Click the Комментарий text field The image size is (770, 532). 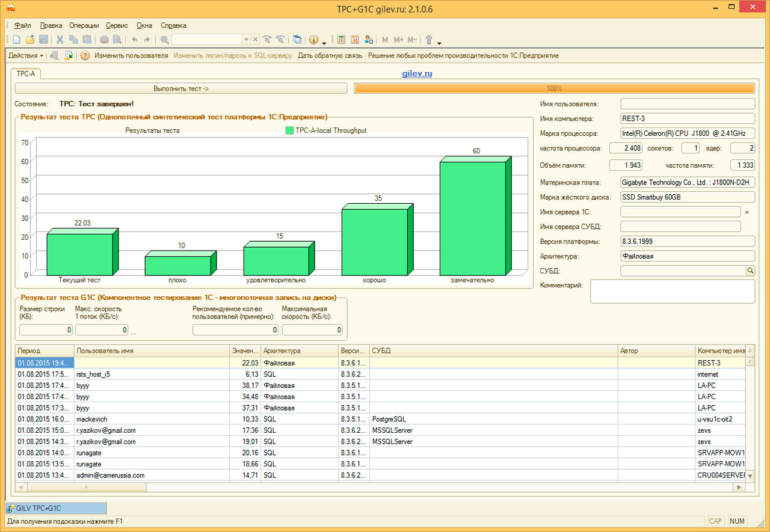672,291
